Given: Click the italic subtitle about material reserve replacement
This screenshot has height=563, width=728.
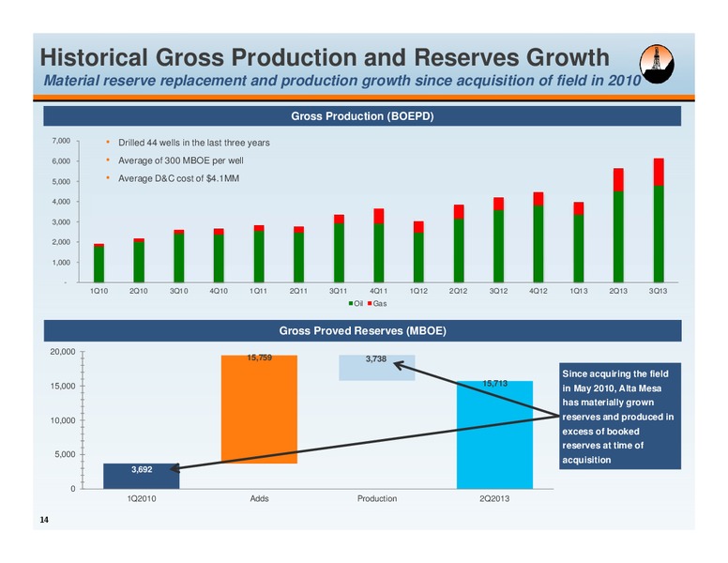Looking at the screenshot, I should pos(342,81).
